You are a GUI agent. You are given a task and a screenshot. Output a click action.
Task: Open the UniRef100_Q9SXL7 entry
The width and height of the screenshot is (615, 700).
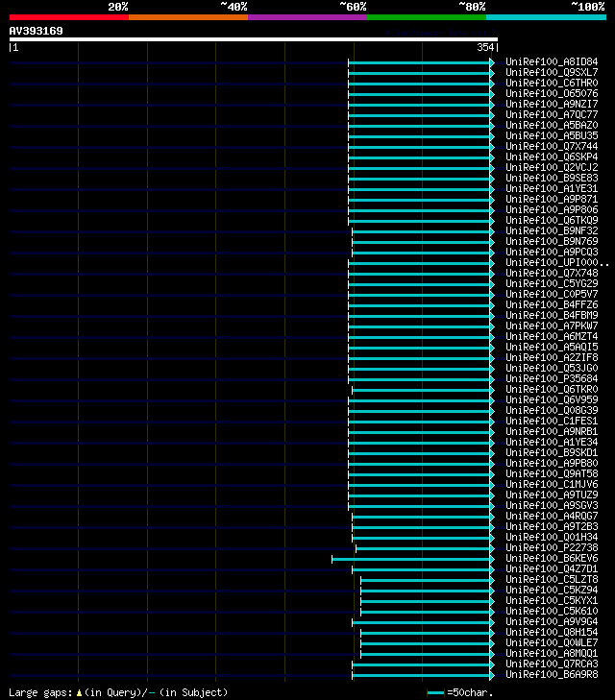point(552,72)
